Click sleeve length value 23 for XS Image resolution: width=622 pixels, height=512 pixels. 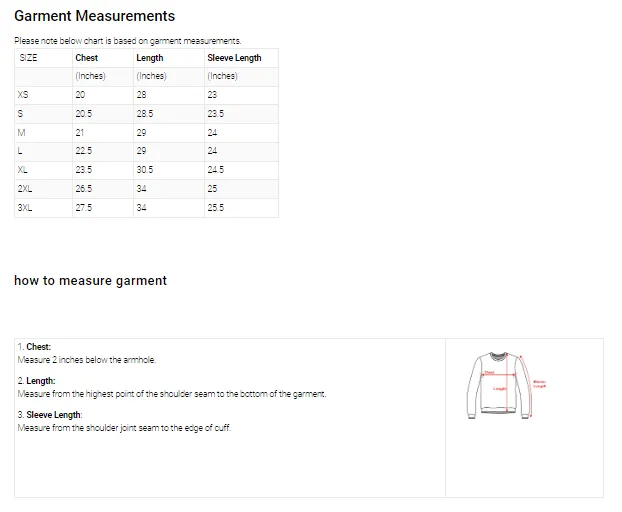click(212, 95)
